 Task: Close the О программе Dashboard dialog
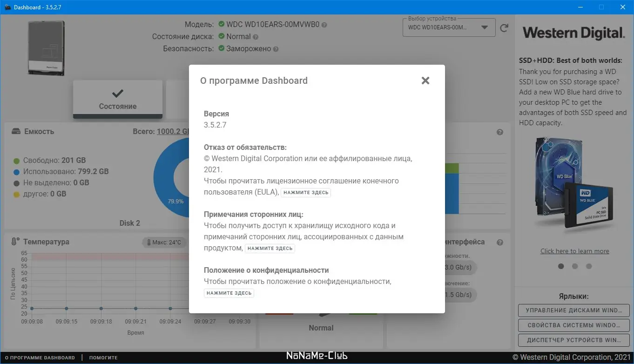(425, 80)
